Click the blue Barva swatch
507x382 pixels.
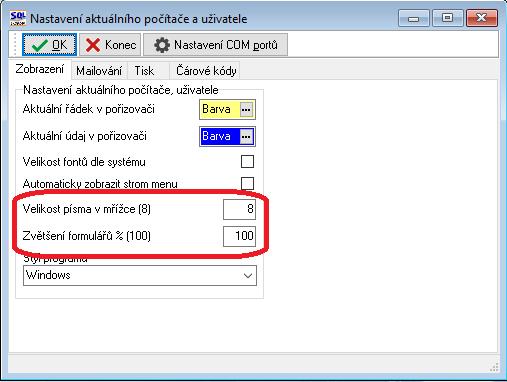point(220,136)
